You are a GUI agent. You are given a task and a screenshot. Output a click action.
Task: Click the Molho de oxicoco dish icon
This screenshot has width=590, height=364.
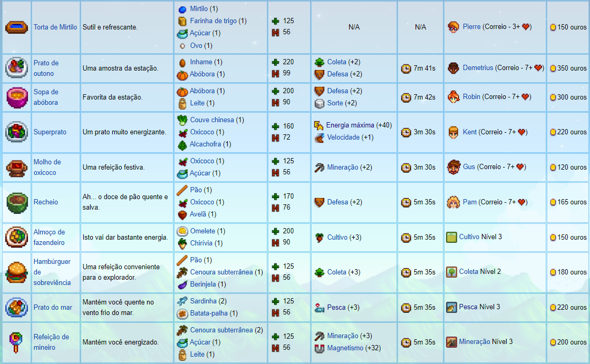pyautogui.click(x=17, y=168)
